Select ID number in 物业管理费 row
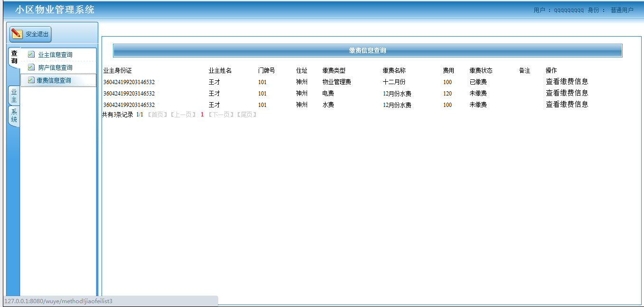The height and width of the screenshot is (307, 644). point(129,82)
